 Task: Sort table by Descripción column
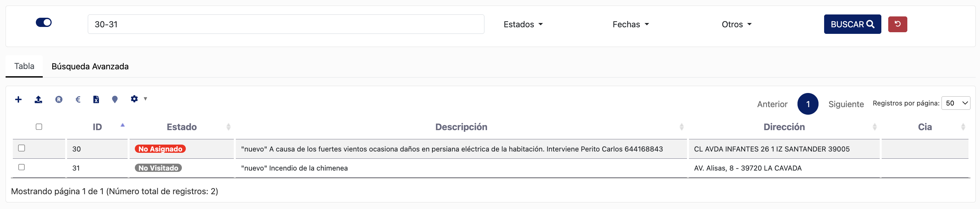coord(461,127)
